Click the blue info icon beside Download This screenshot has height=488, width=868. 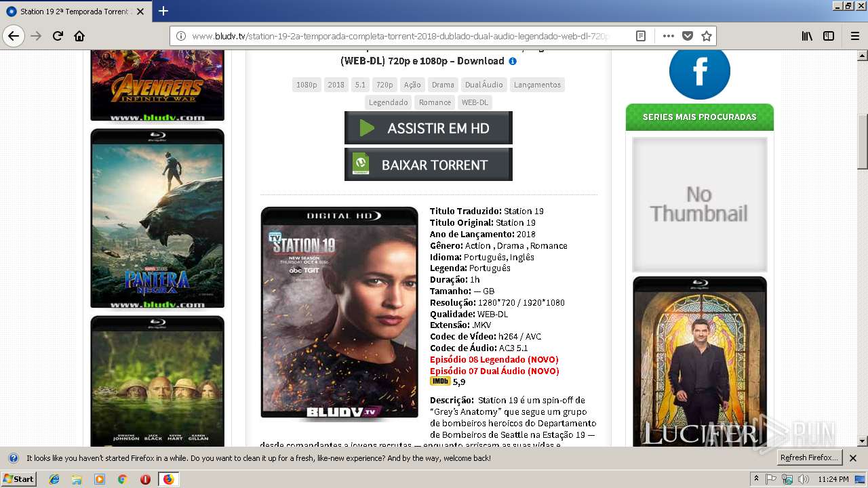click(513, 61)
